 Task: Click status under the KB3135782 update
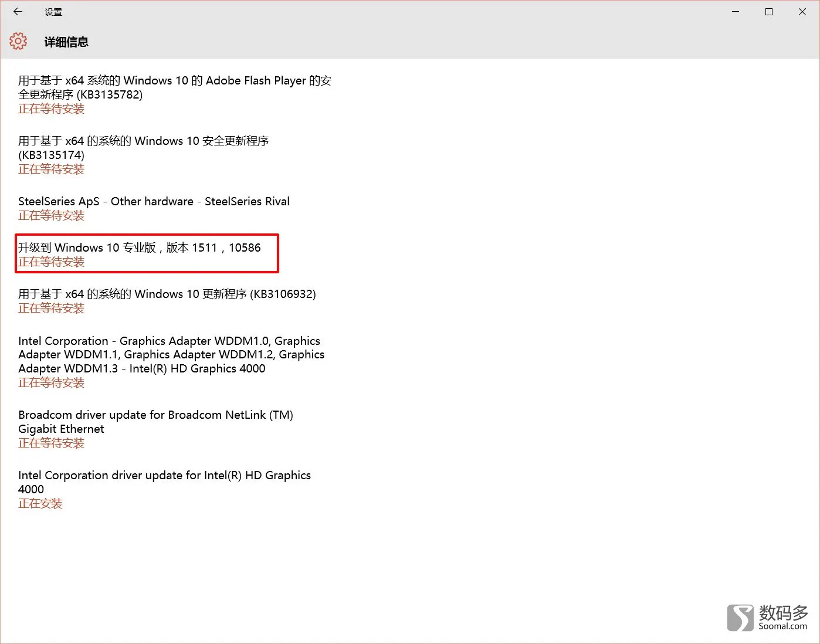tap(52, 109)
